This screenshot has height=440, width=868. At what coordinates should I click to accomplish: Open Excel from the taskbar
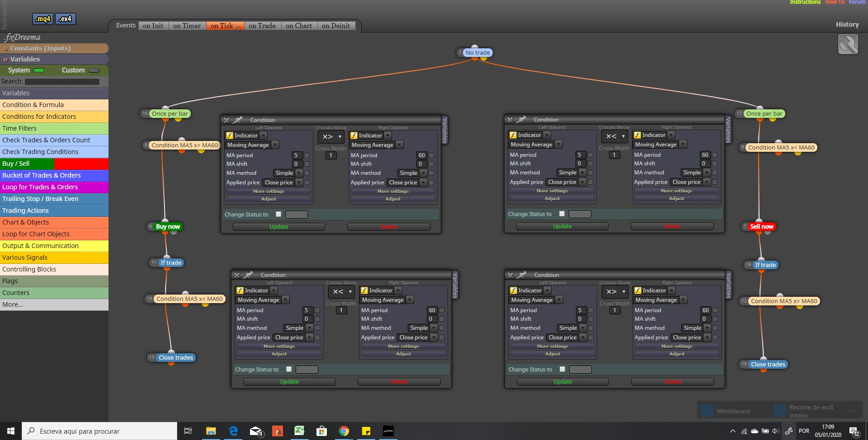[x=299, y=431]
